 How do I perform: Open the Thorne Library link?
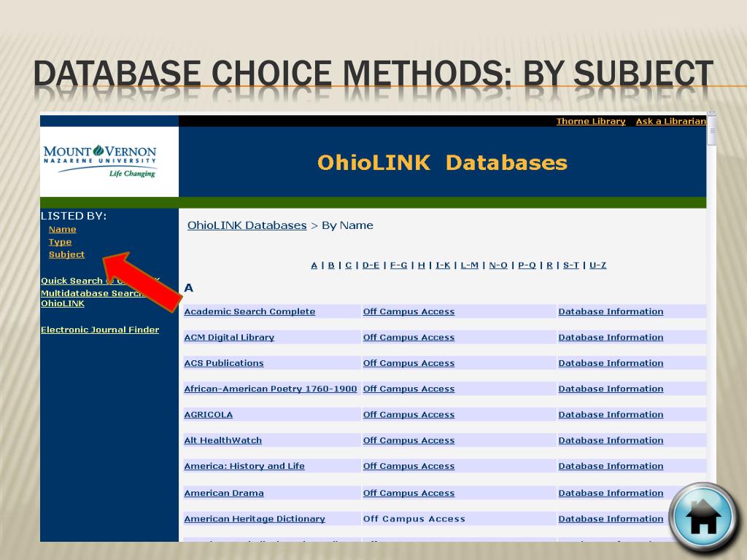[591, 121]
